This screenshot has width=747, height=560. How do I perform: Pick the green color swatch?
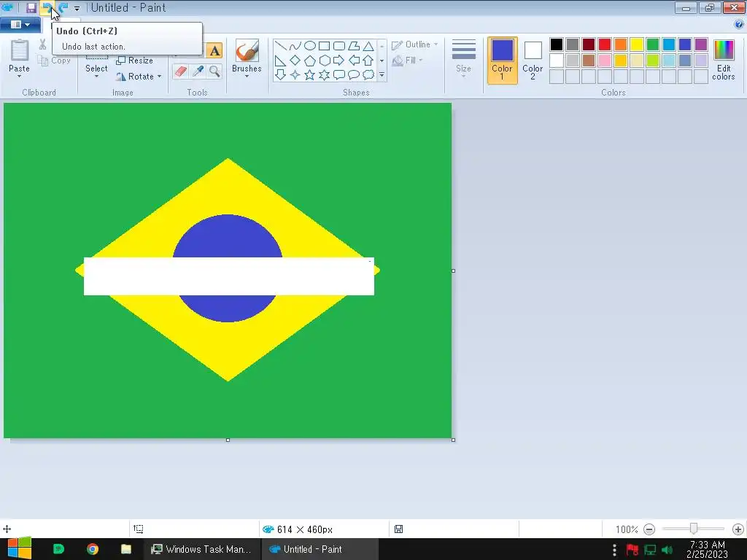click(x=653, y=44)
